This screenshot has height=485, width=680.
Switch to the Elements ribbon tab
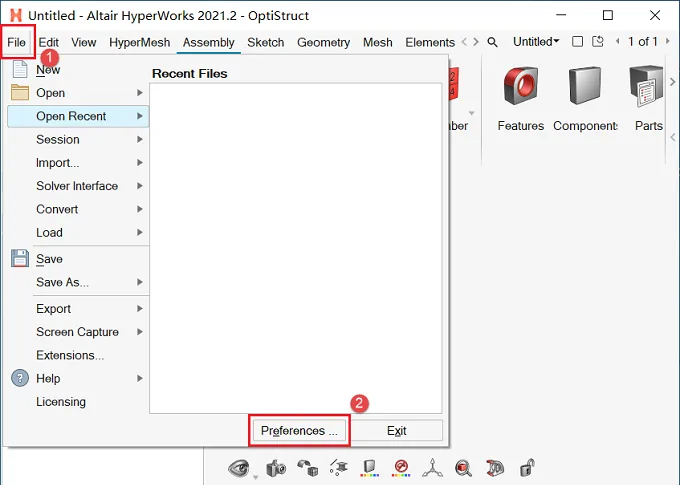pyautogui.click(x=430, y=42)
